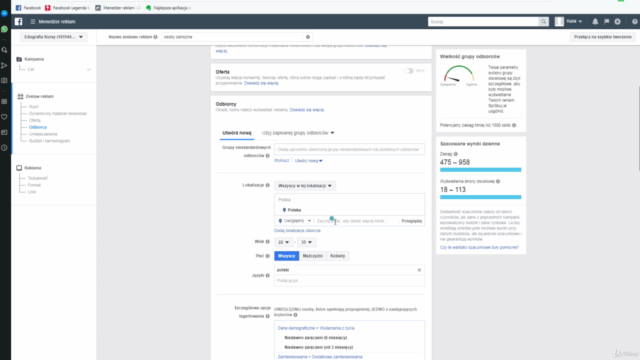Click info icon next to Lokalizacje label

pos(268,185)
